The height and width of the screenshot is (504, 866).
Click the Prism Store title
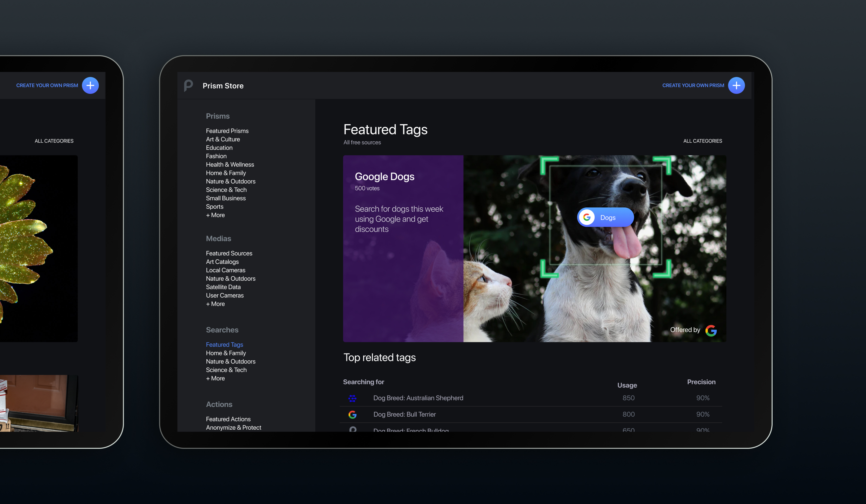tap(223, 86)
